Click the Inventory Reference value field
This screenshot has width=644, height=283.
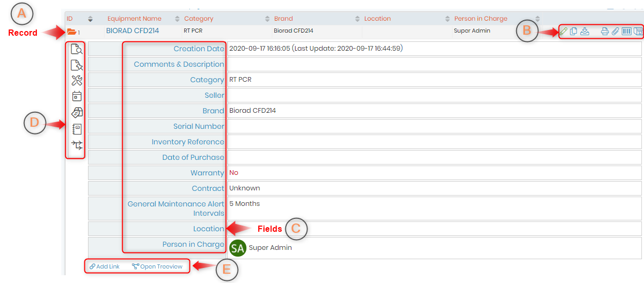click(434, 142)
